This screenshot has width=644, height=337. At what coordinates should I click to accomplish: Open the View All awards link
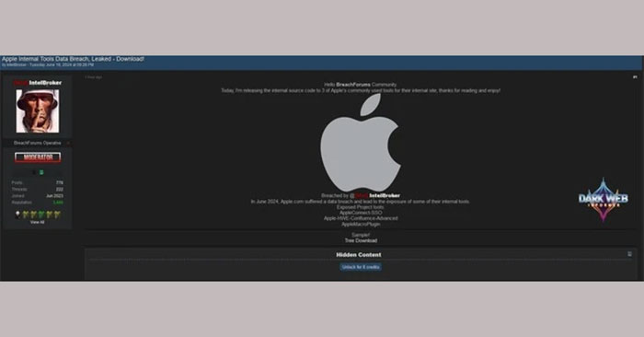pos(38,222)
